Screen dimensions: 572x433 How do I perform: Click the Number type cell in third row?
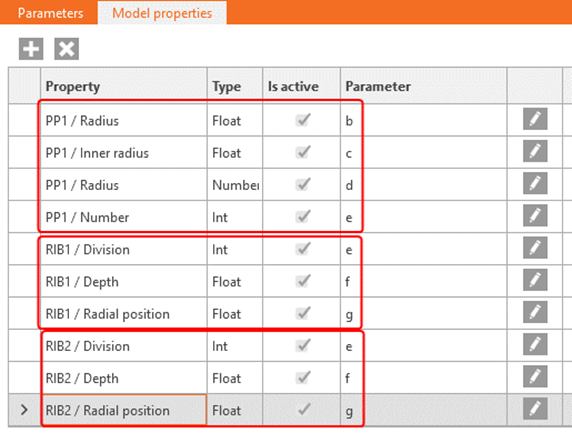235,185
